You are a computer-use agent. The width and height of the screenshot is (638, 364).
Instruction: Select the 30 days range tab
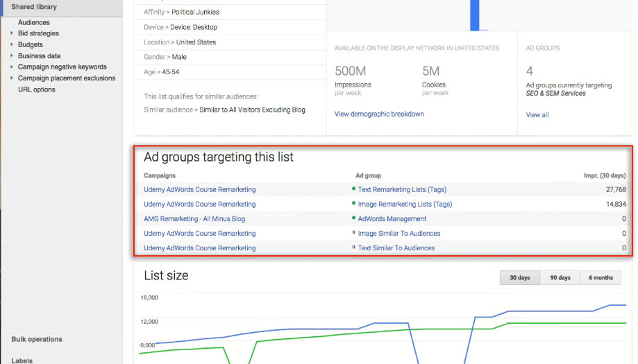519,277
